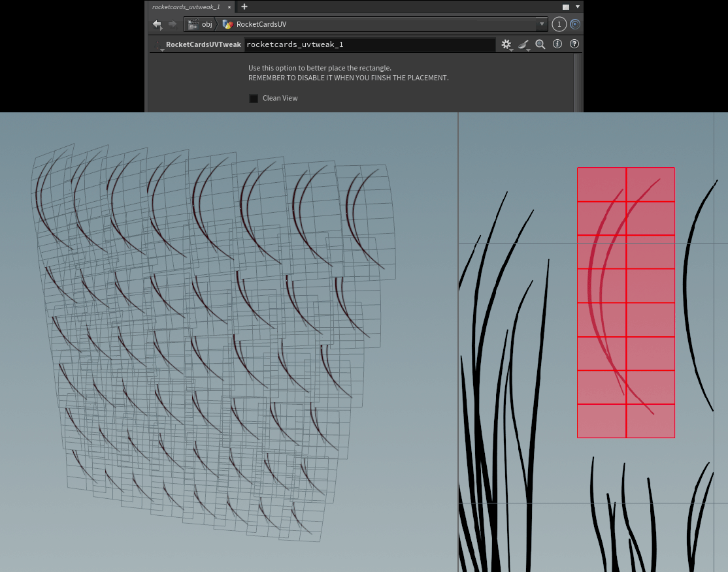Toggle pane maximize square icon

click(565, 7)
